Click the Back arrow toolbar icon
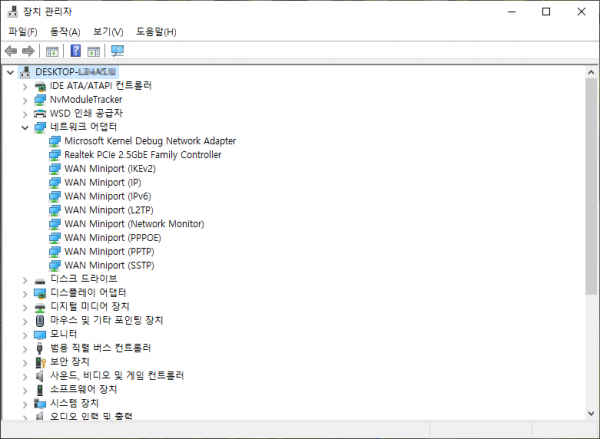The image size is (600, 439). tap(11, 51)
